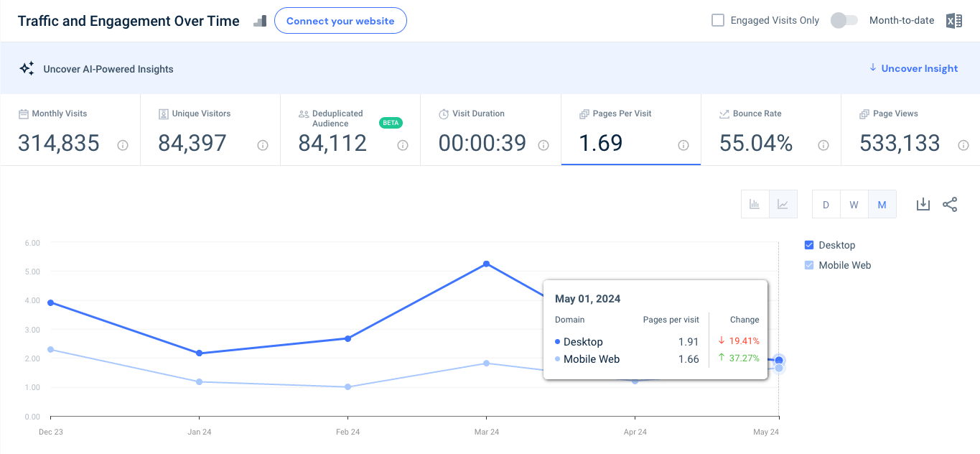Switch to line chart view
Screen dimensions: 980x454
pos(783,205)
